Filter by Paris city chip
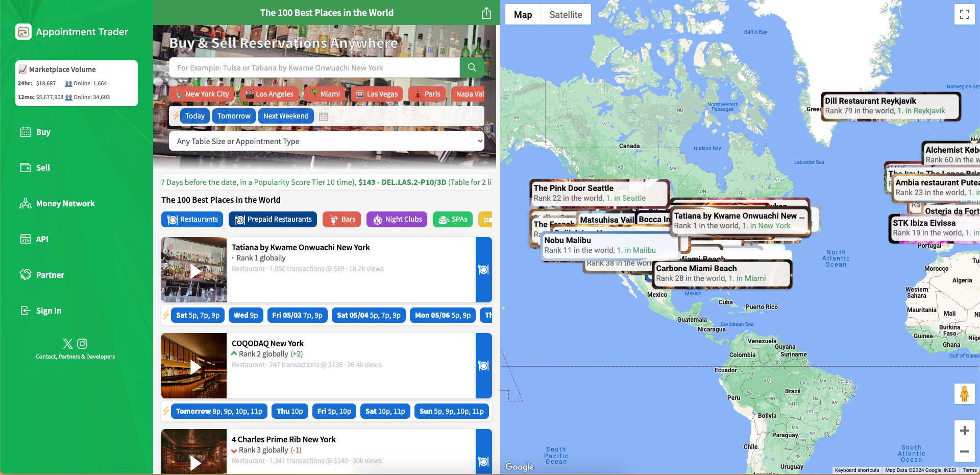 pyautogui.click(x=427, y=94)
